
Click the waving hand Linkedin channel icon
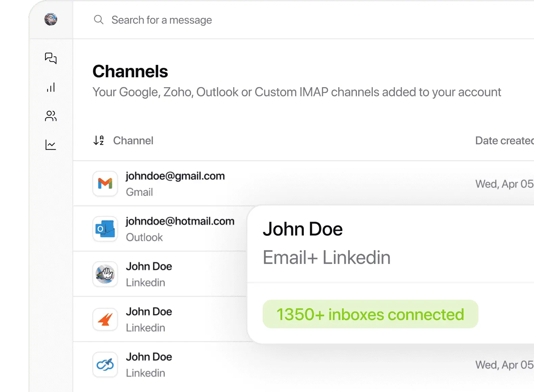(105, 274)
